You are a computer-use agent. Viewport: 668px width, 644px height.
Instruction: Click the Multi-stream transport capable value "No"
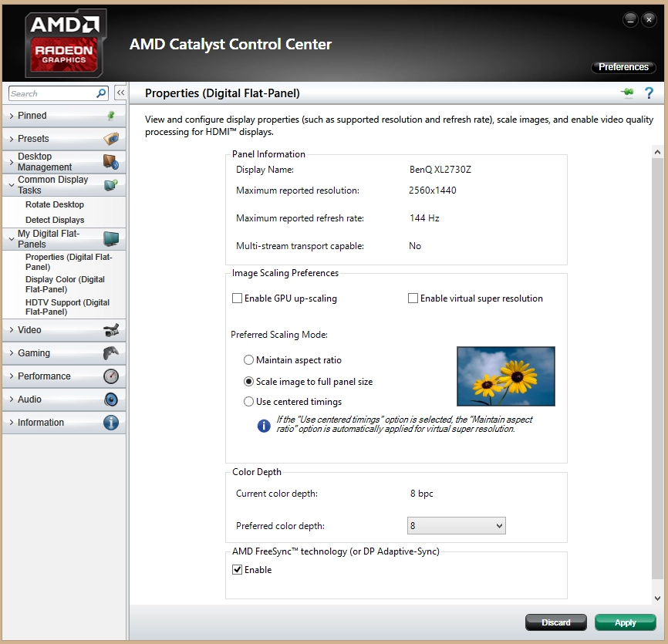click(x=415, y=246)
